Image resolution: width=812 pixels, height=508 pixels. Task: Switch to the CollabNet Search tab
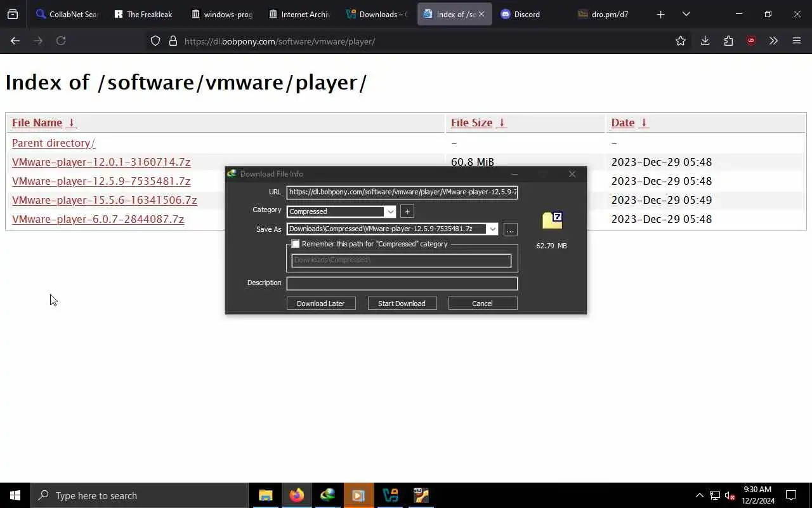67,14
